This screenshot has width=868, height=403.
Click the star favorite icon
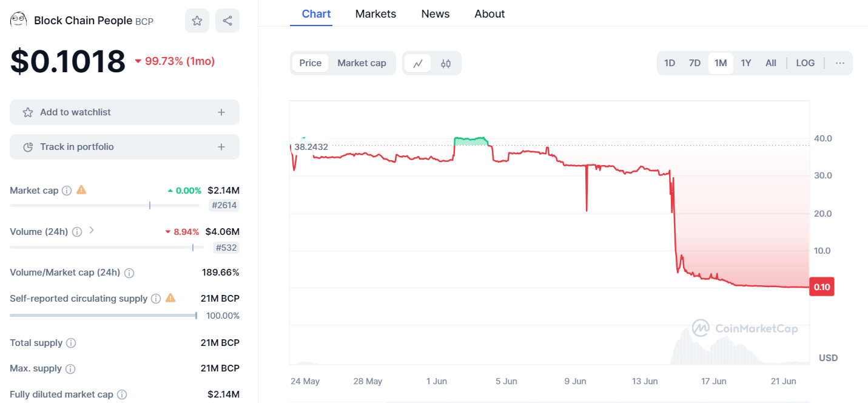click(x=197, y=21)
